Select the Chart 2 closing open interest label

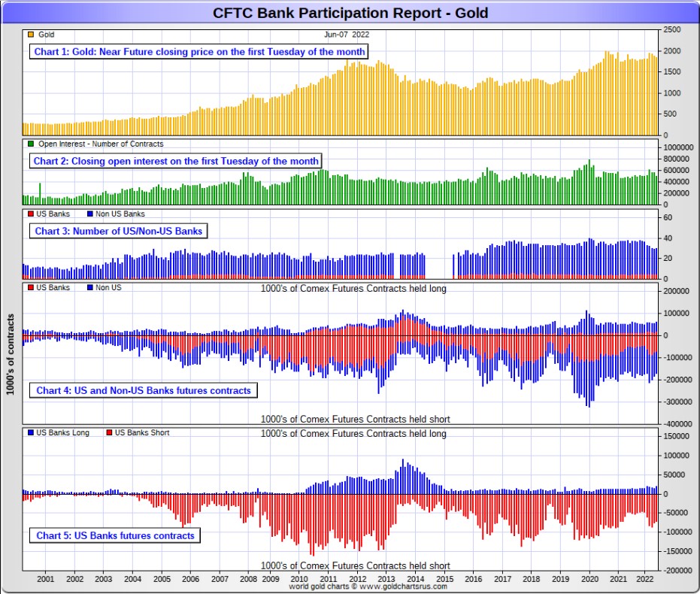[176, 161]
